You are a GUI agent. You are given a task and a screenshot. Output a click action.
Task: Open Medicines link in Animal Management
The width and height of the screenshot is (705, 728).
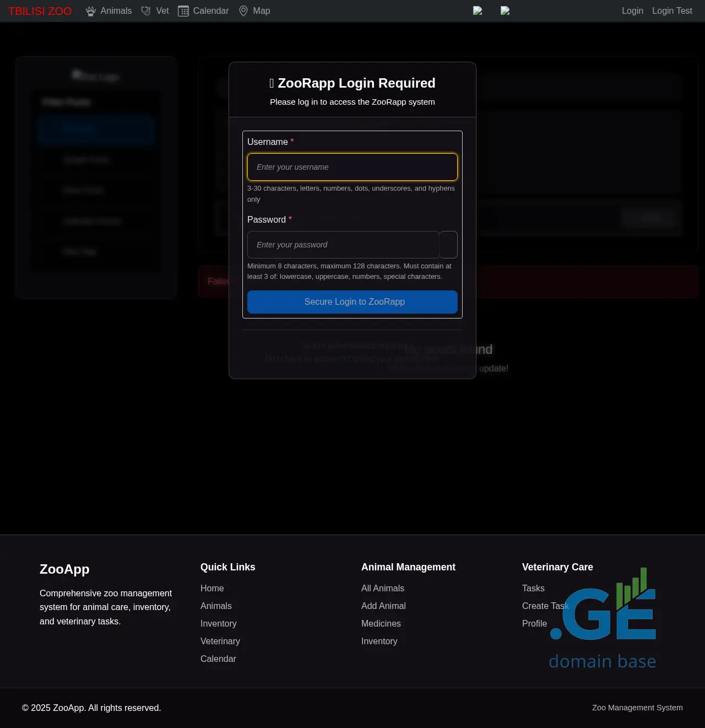[x=381, y=624]
